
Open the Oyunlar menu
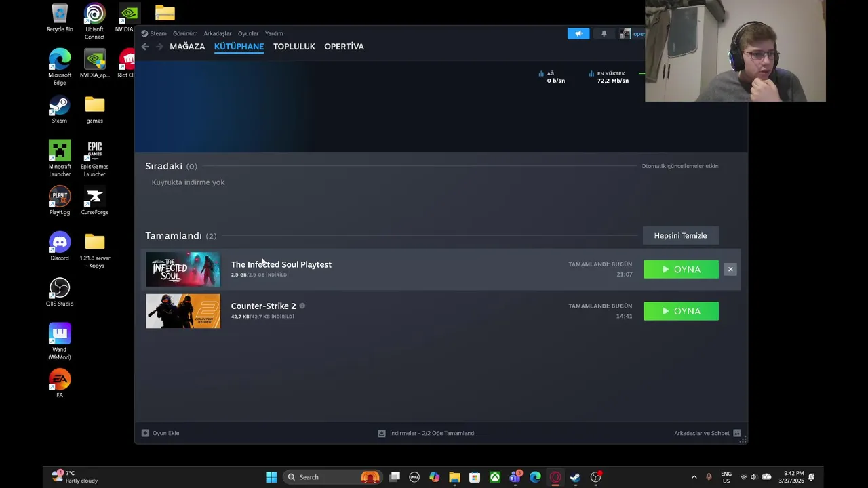[x=248, y=33]
